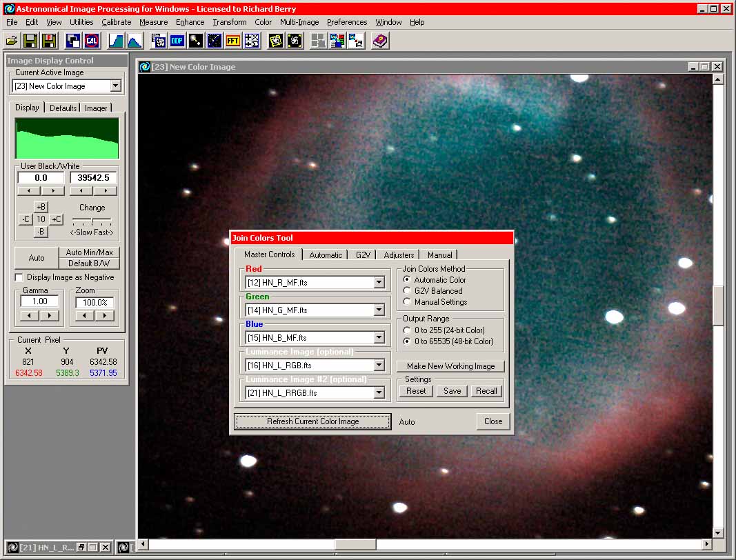Expand the Current Active Image dropdown
This screenshot has height=560, width=736.
[x=115, y=86]
